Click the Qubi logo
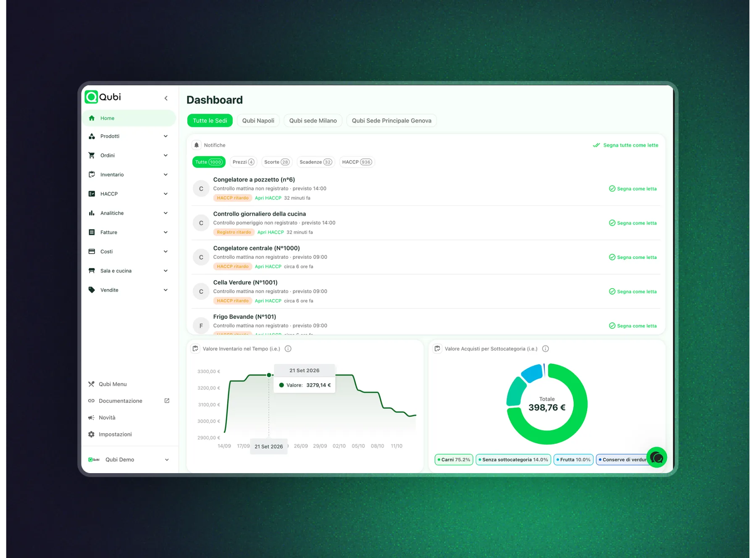 pos(103,97)
